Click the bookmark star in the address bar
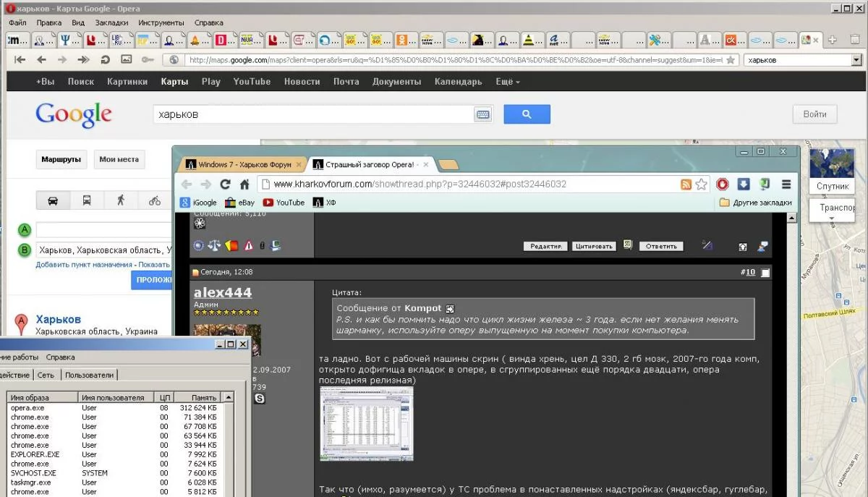The width and height of the screenshot is (868, 497). click(701, 184)
